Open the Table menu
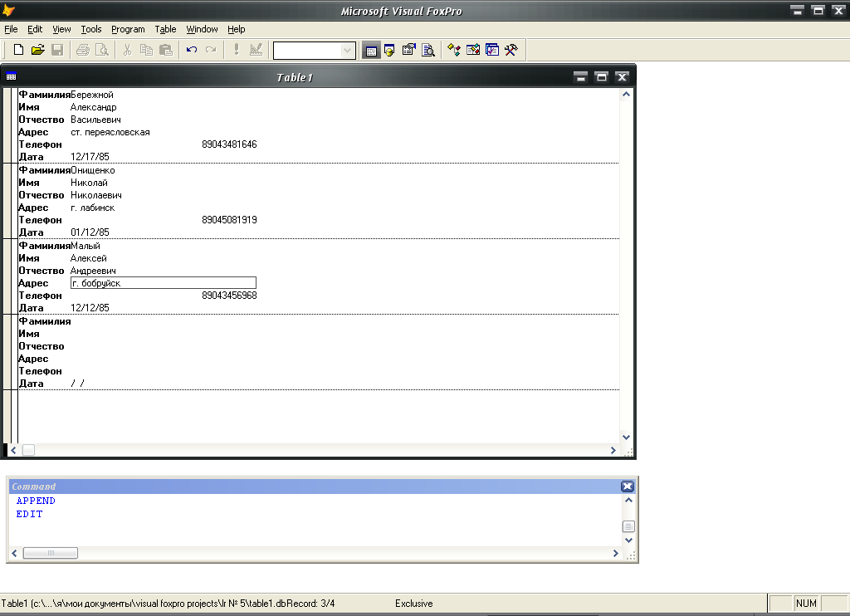This screenshot has height=616, width=850. pyautogui.click(x=165, y=29)
